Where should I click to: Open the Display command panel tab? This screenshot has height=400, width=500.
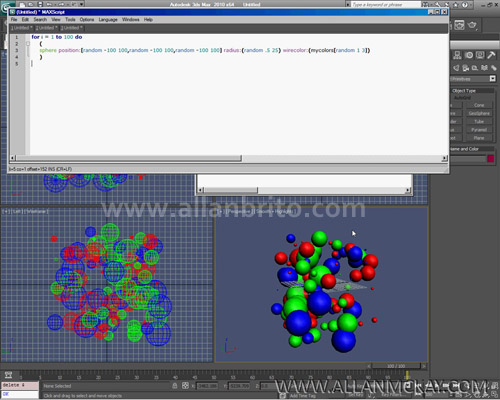click(x=480, y=55)
